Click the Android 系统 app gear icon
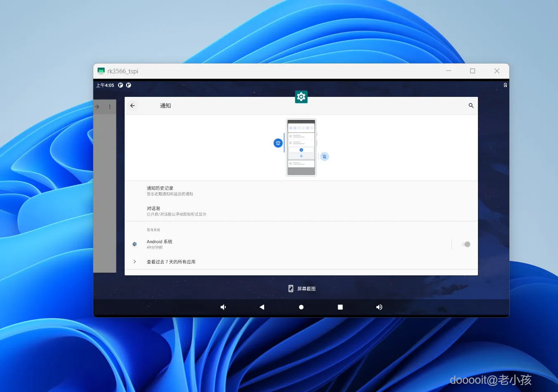The height and width of the screenshot is (392, 558). 135,244
